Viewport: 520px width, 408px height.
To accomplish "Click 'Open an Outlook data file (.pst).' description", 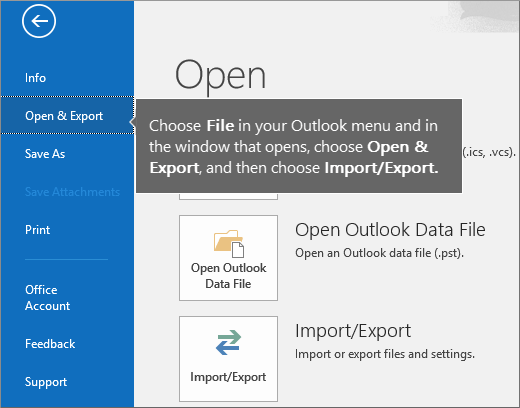I will click(x=379, y=253).
